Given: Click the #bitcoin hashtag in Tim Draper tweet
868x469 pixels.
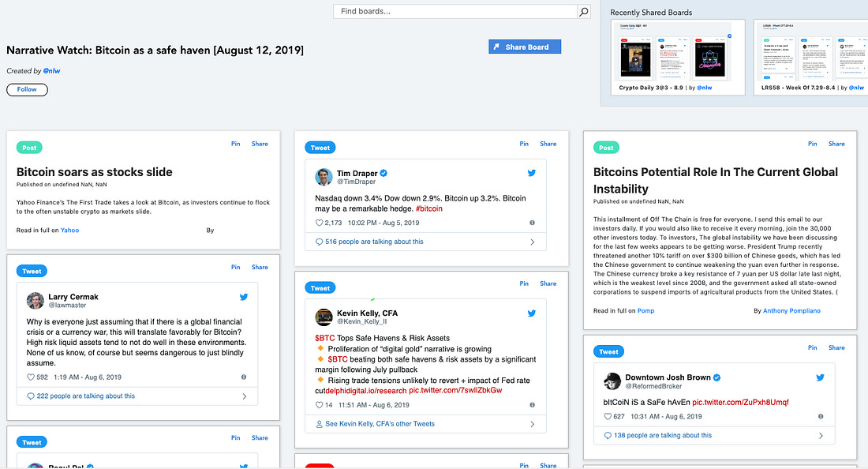Looking at the screenshot, I should (x=429, y=208).
